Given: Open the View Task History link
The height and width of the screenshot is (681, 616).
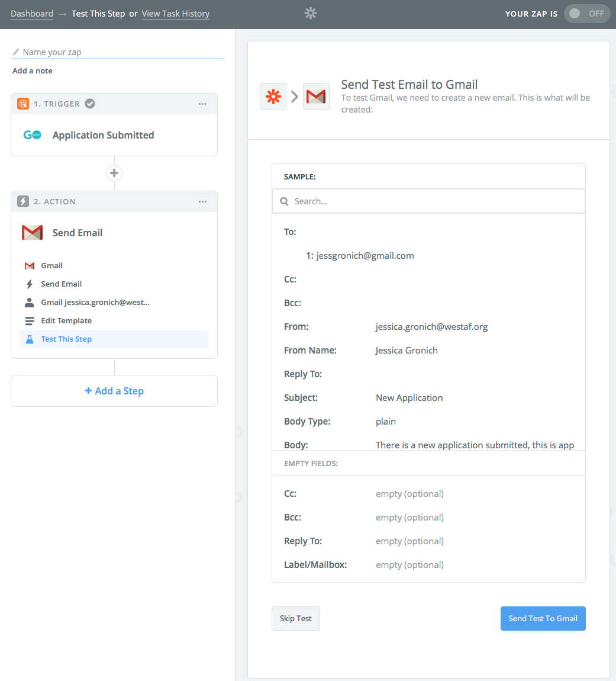Looking at the screenshot, I should pos(176,14).
